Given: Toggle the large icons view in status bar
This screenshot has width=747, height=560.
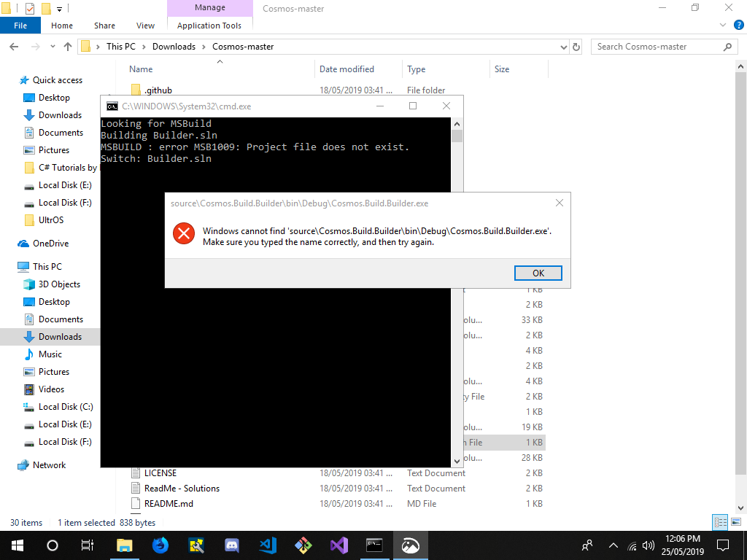Looking at the screenshot, I should (737, 522).
